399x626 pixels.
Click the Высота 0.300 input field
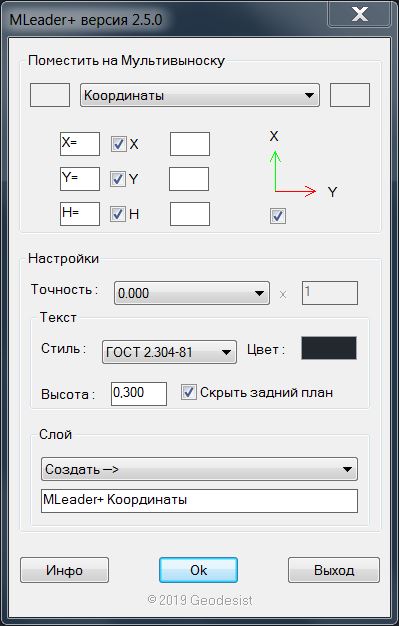[x=139, y=394]
